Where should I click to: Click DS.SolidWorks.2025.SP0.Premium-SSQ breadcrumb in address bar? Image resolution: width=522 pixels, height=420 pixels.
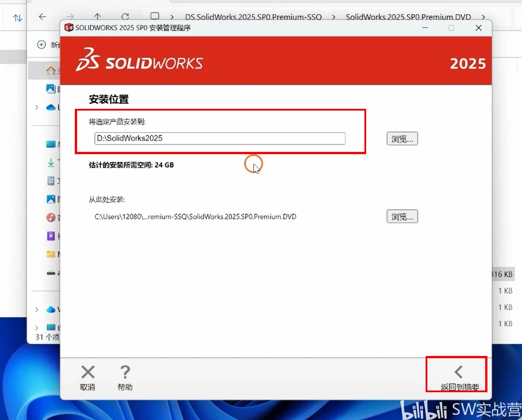[253, 17]
